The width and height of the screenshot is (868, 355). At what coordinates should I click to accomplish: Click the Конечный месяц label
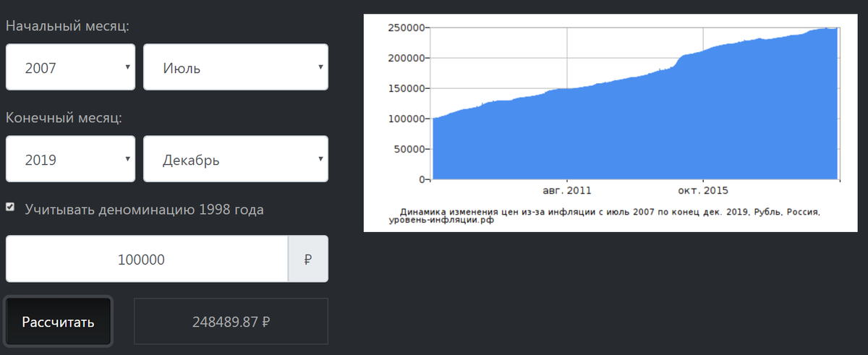64,118
